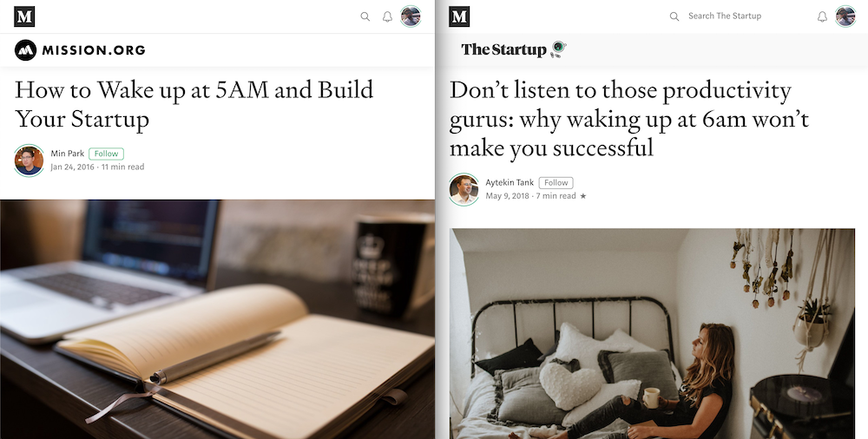Open search icon in left pane header
Viewport: 868px width, 439px height.
pyautogui.click(x=365, y=16)
